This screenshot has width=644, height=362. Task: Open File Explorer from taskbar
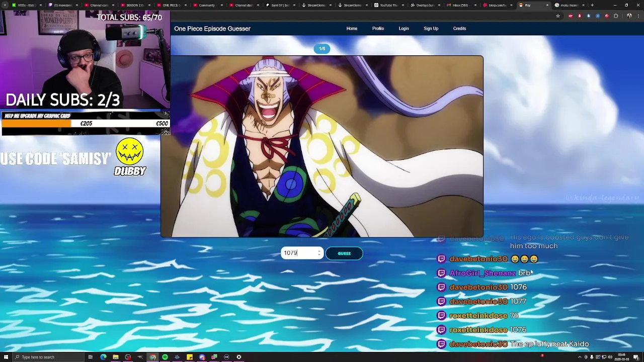coord(115,357)
